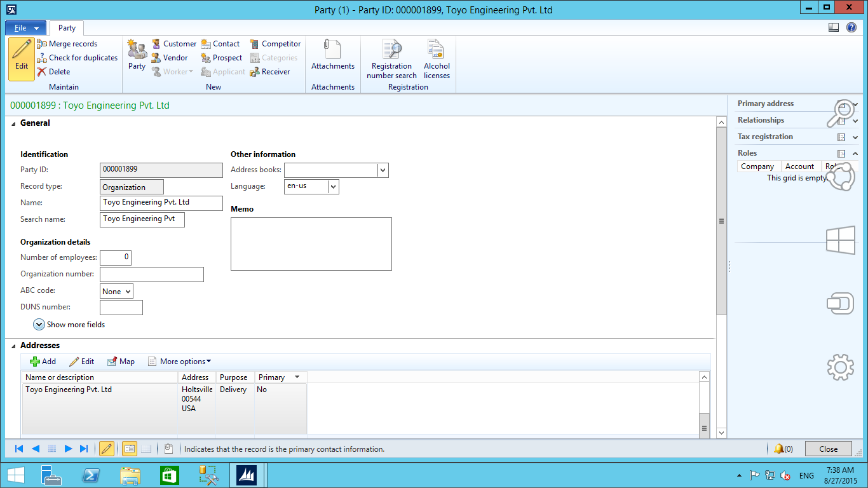The width and height of the screenshot is (868, 488).
Task: Toggle edit mode pencil in status bar
Action: coord(107,449)
